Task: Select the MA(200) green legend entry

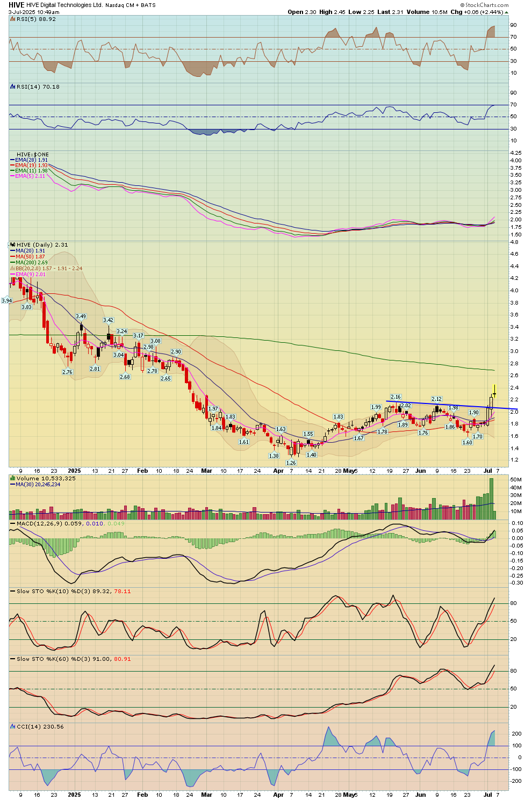Action: pos(27,262)
